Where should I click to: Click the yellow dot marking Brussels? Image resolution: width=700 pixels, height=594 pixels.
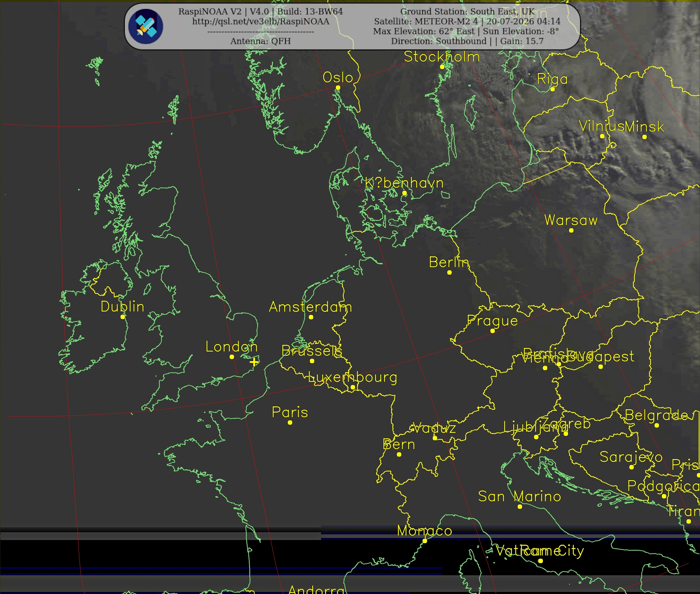pyautogui.click(x=312, y=361)
